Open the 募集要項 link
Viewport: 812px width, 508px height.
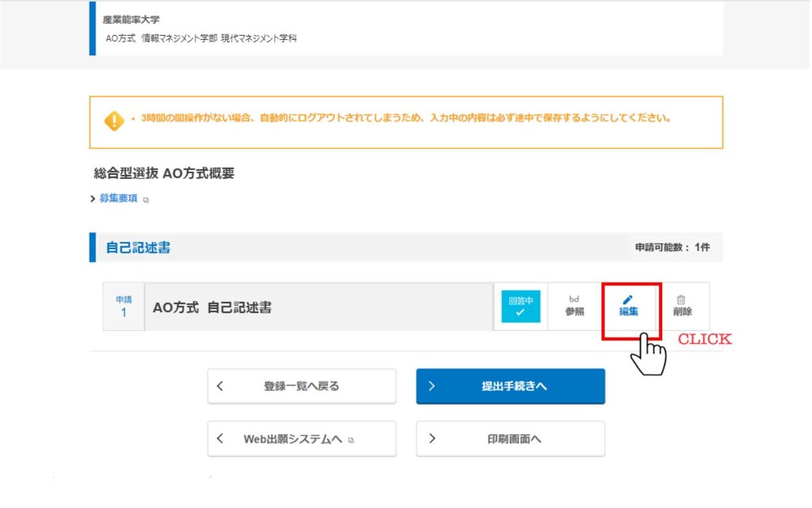[118, 199]
